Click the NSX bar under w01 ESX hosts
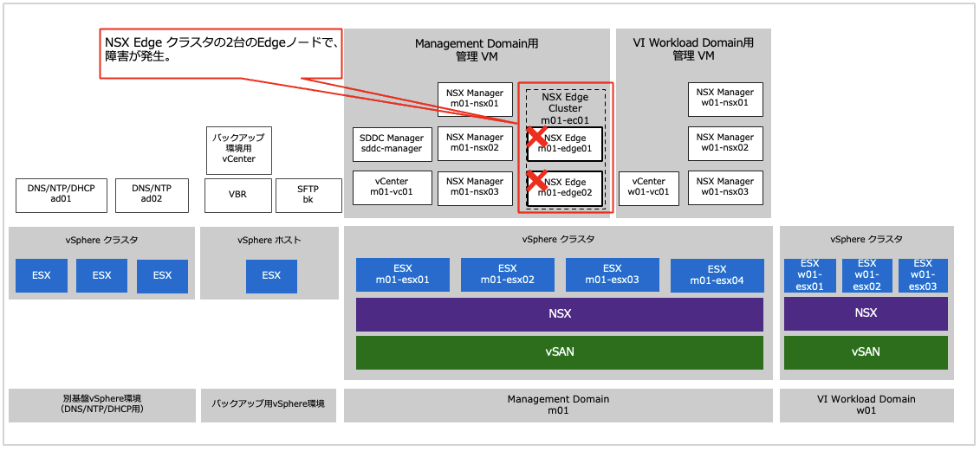Viewport: 980px width, 451px height. (x=866, y=314)
